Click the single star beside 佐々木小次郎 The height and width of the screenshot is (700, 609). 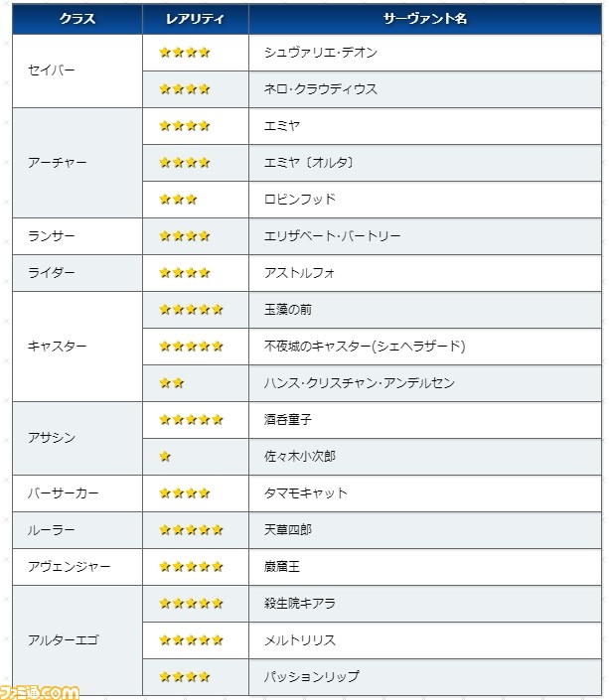click(x=165, y=457)
